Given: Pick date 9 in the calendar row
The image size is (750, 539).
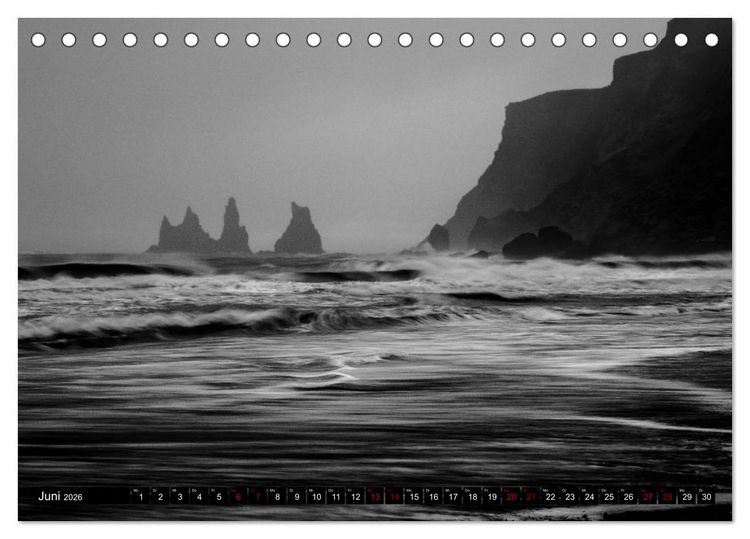Looking at the screenshot, I should [297, 496].
